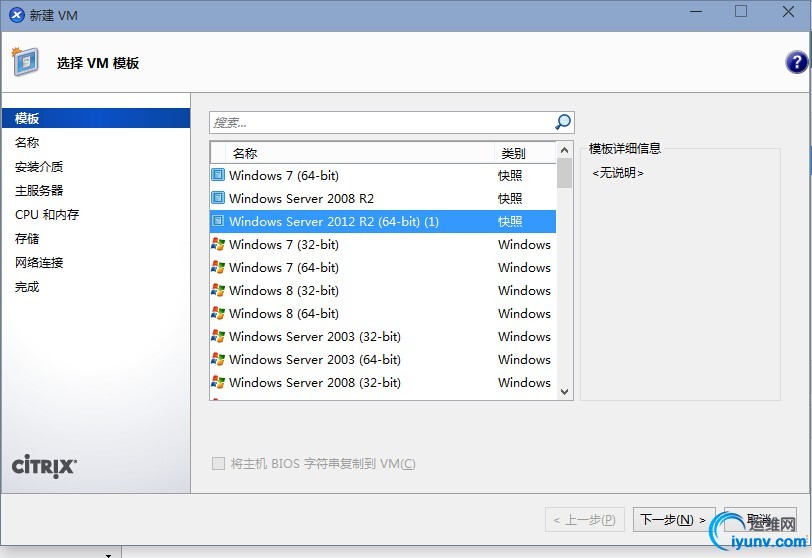812x558 pixels.
Task: Go to the 存储 step
Action: [x=27, y=239]
